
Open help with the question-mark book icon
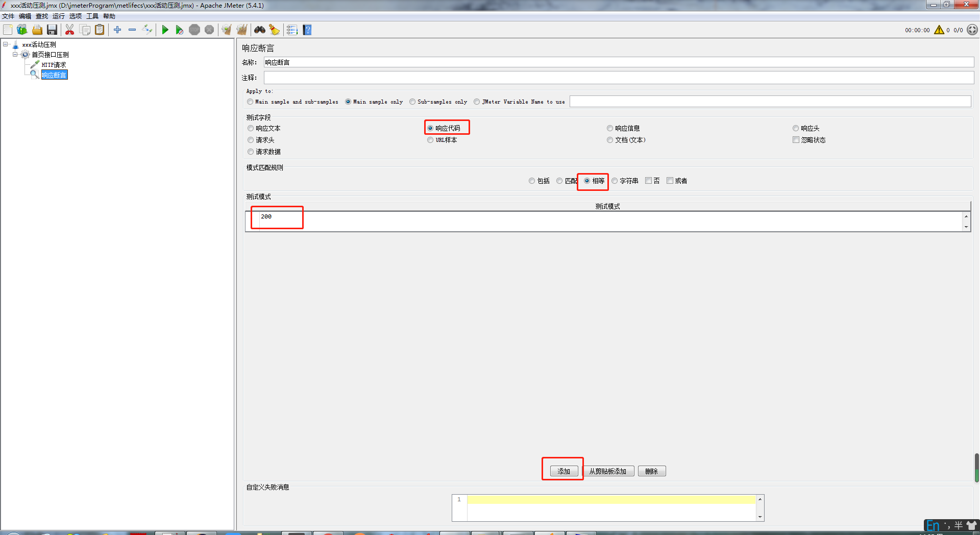(x=307, y=30)
